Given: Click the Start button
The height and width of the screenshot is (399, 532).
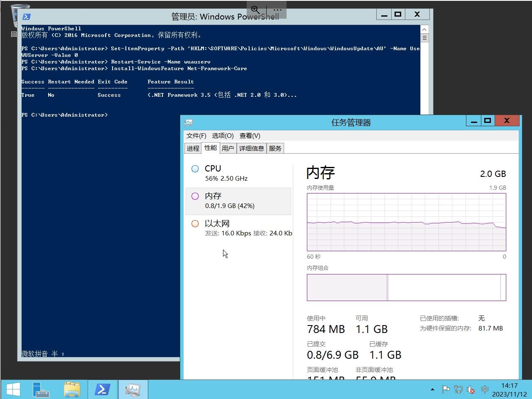Looking at the screenshot, I should click(x=13, y=389).
